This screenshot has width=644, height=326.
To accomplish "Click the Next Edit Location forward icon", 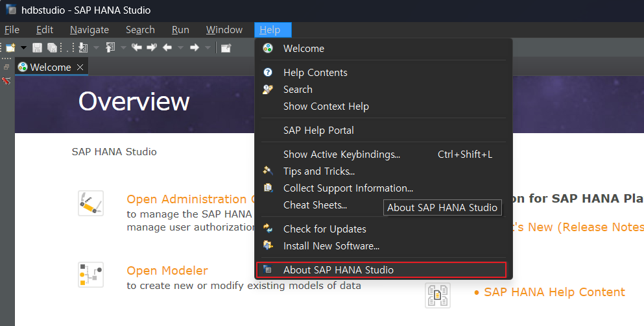I will pyautogui.click(x=152, y=47).
